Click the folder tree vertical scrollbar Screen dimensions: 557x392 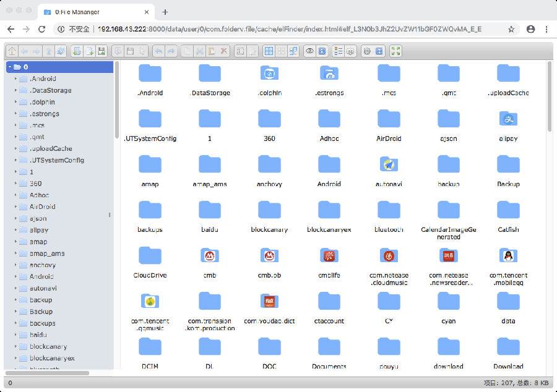click(117, 100)
